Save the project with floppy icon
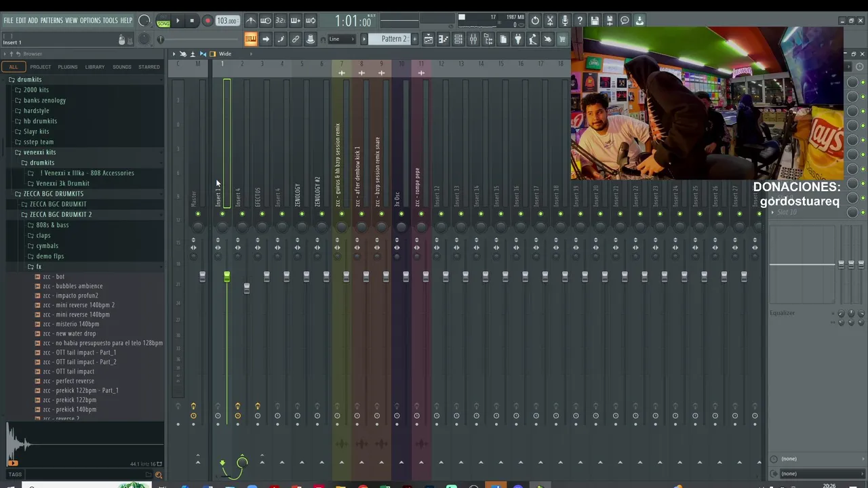 [595, 20]
